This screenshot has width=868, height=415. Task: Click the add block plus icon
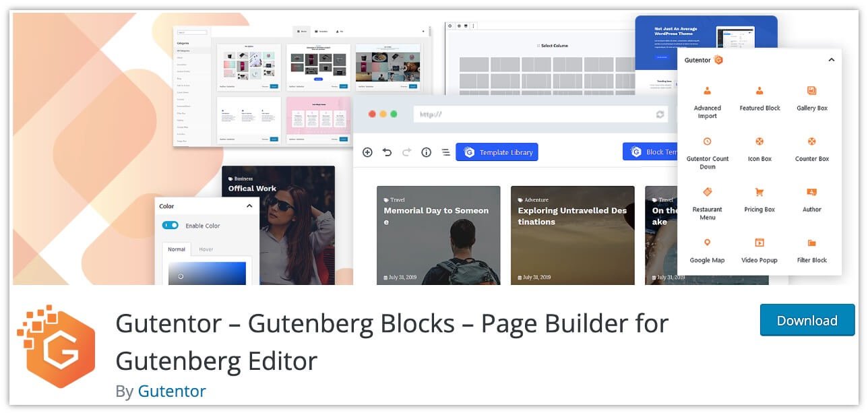click(x=367, y=152)
